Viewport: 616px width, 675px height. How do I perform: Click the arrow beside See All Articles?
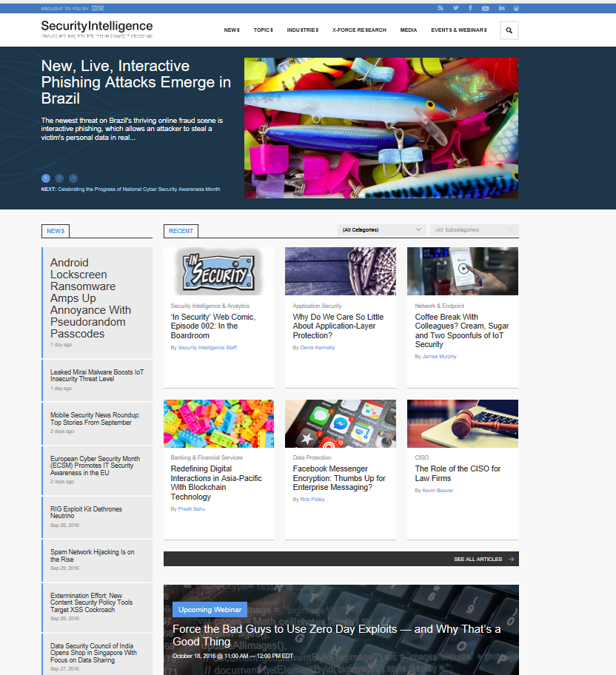coord(512,560)
